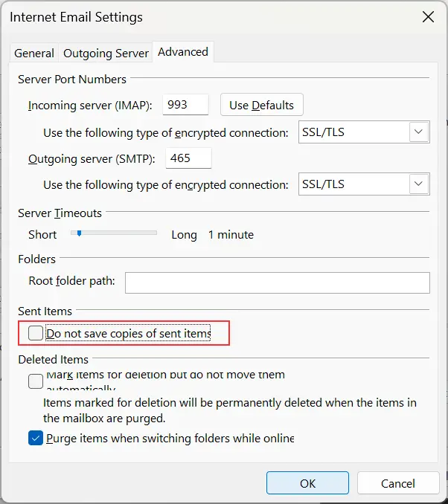Click the Cancel button
This screenshot has height=504, width=448.
(x=397, y=483)
